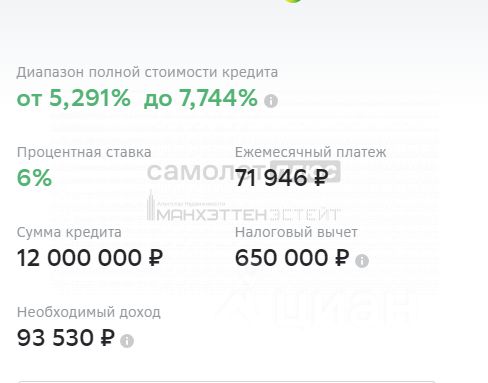Screen dimensions: 488x383
Task: Click the "Сумма кредита" label
Action: [69, 232]
